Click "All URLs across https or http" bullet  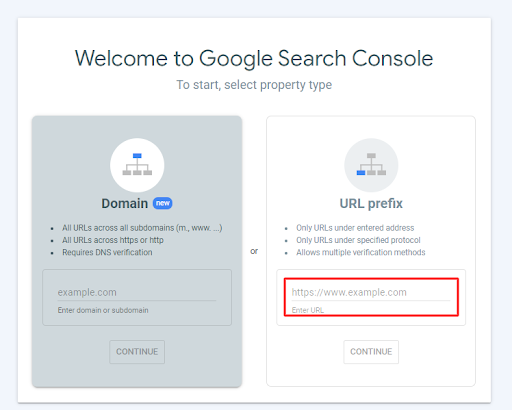click(x=113, y=240)
